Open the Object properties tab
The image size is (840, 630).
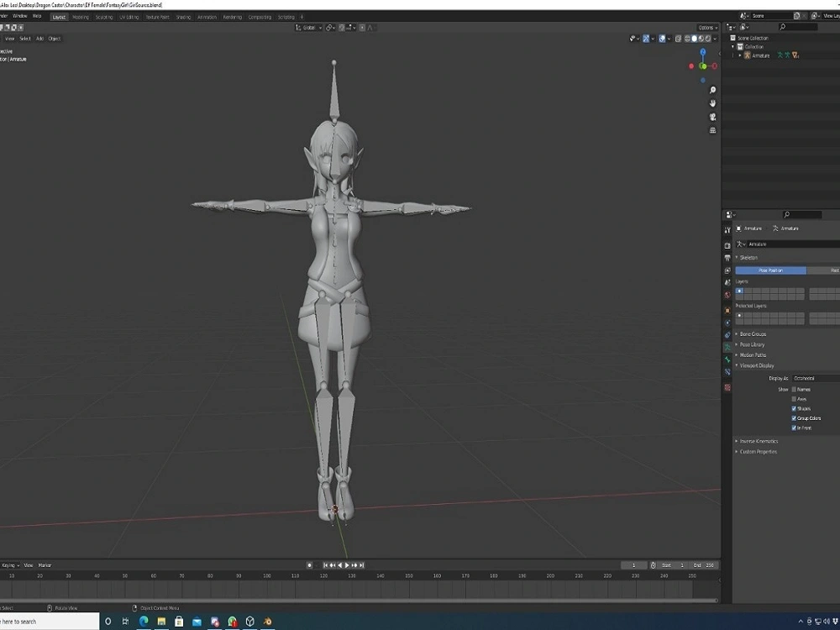pyautogui.click(x=727, y=310)
